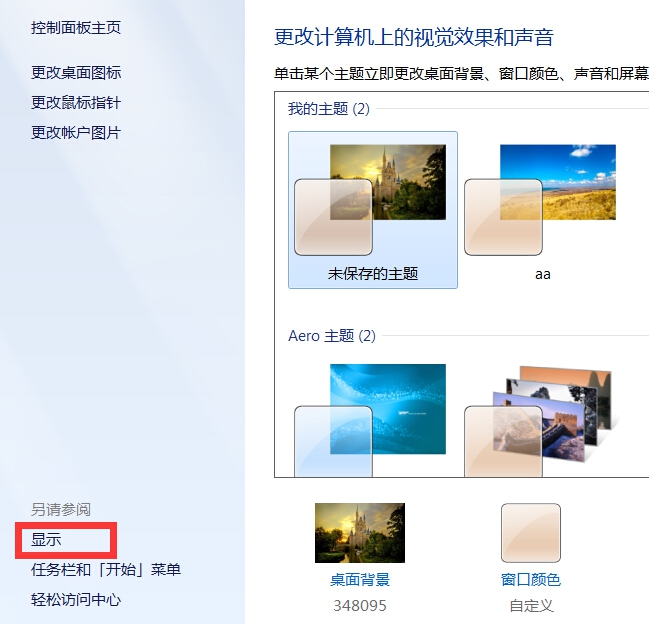Open the 显示 link in sidebar

click(46, 540)
